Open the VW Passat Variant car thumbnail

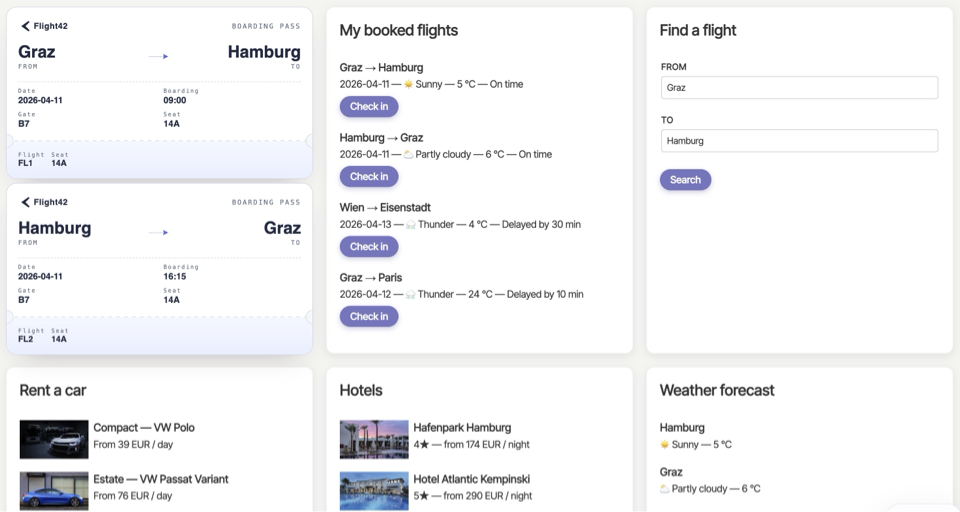click(x=54, y=491)
